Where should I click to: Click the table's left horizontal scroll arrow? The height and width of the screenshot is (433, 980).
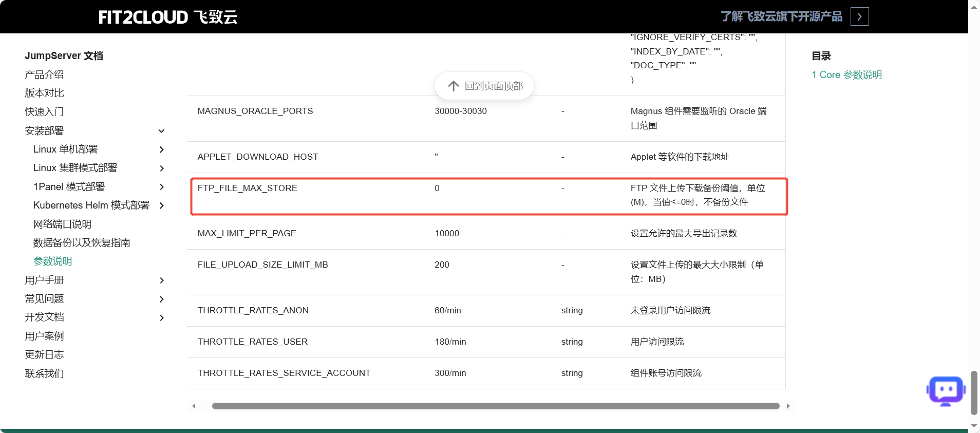194,406
